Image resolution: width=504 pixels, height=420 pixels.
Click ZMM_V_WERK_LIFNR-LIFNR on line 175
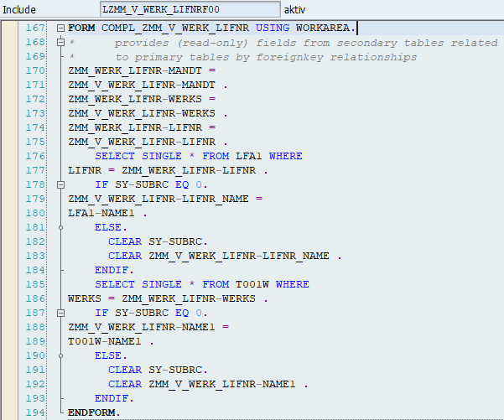[142, 142]
